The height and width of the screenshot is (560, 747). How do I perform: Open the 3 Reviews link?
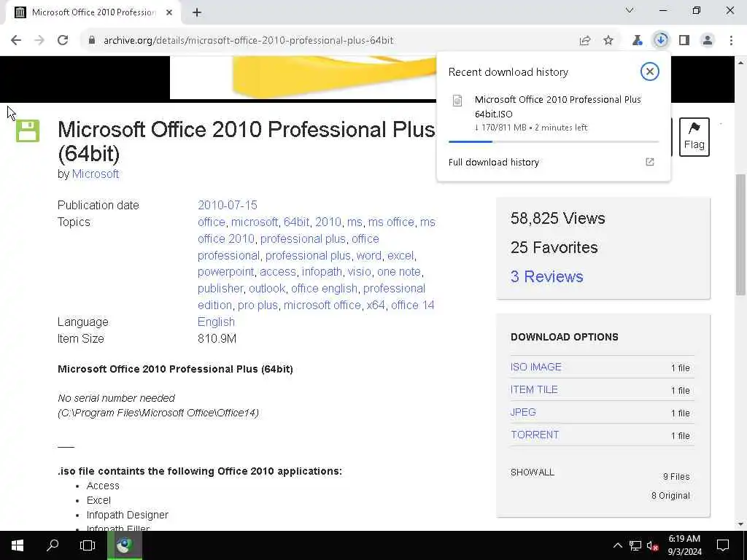[x=546, y=276]
